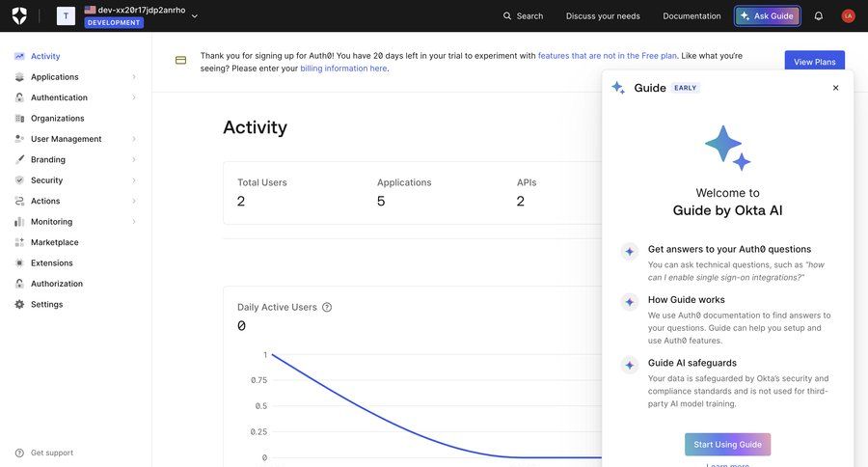Click the View Plans button
Image resolution: width=868 pixels, height=467 pixels.
[814, 62]
